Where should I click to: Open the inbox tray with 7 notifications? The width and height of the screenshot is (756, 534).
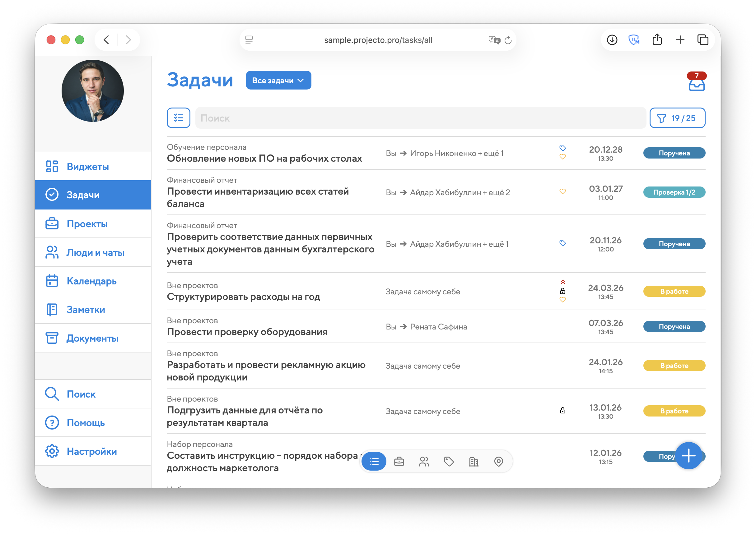696,85
